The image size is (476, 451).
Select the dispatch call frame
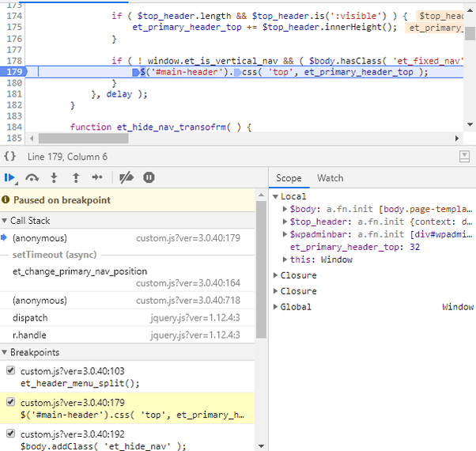[127, 317]
